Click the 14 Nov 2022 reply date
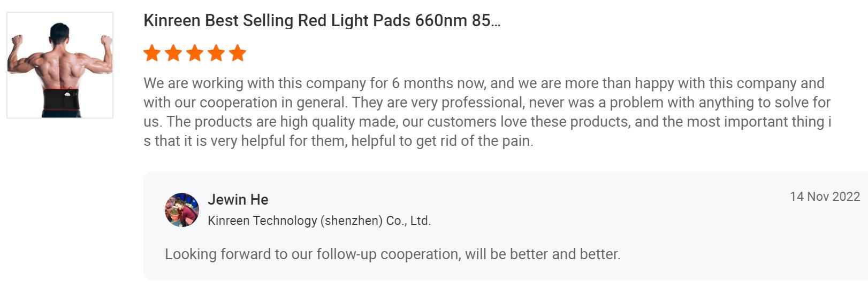868x296 pixels. tap(825, 197)
